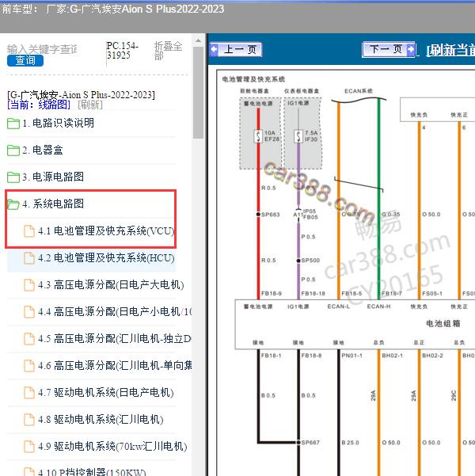Screen dimensions: 475x476
Task: Open 4.7 驱动电机系统(日电产电机)
Action: point(106,393)
